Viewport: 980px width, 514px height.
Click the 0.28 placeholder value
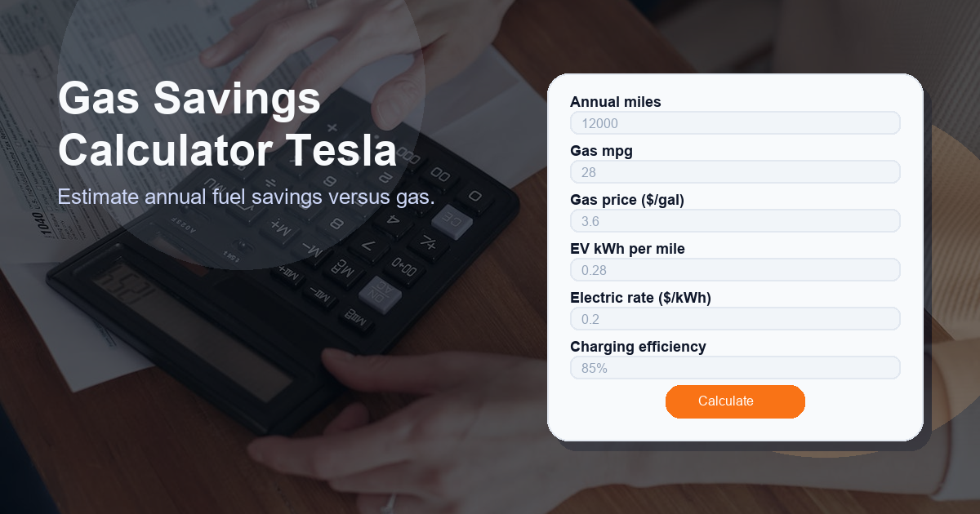[x=595, y=269]
